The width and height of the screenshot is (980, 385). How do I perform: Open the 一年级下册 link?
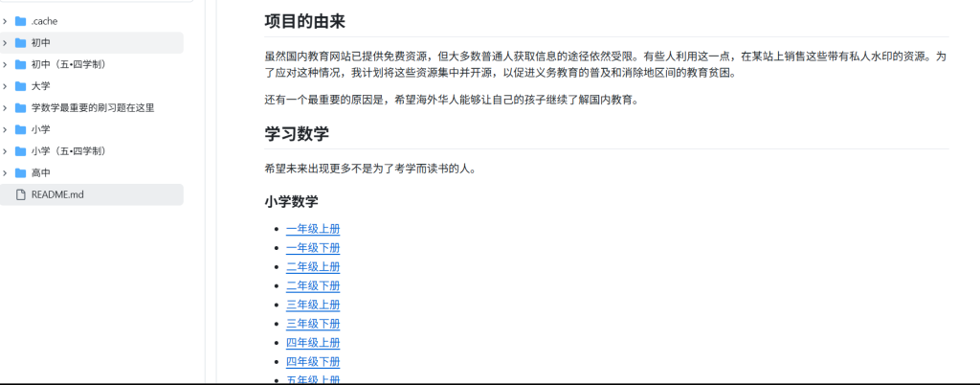pos(313,248)
